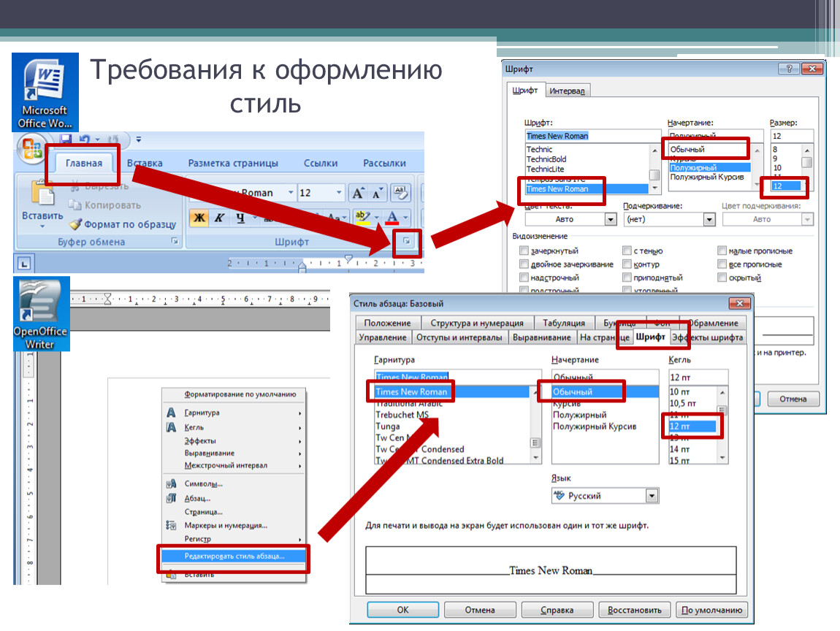This screenshot has width=840, height=631.
Task: Click the Format Painter brush icon
Action: pos(75,224)
